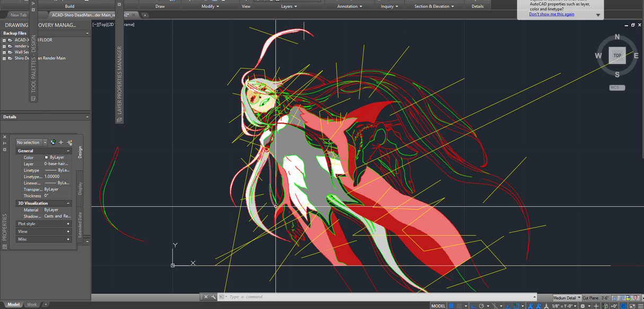644x309 pixels.
Task: Expand the Plot style section
Action: point(68,224)
